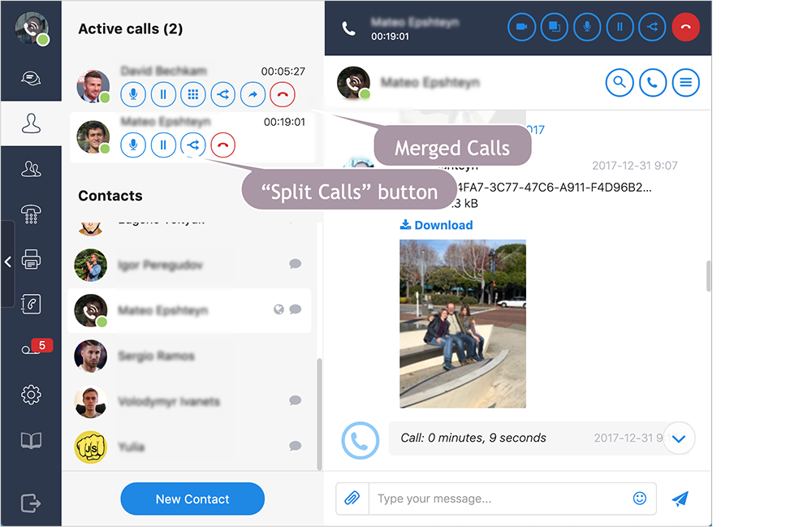Pause the call from the top header bar
812x527 pixels.
(x=620, y=27)
